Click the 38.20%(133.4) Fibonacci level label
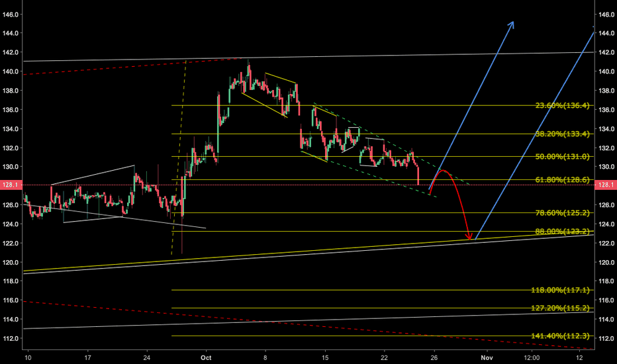Viewport: 617px width, 364px height. point(562,134)
